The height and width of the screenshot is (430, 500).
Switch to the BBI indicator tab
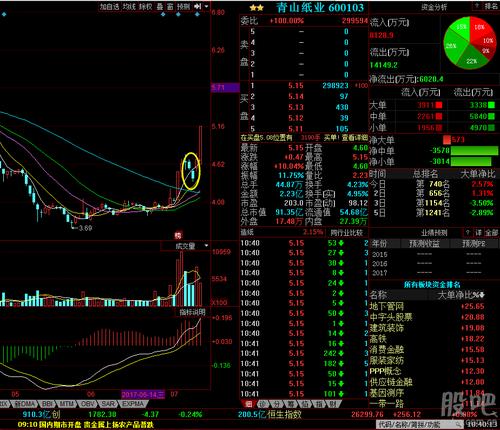pos(48,404)
